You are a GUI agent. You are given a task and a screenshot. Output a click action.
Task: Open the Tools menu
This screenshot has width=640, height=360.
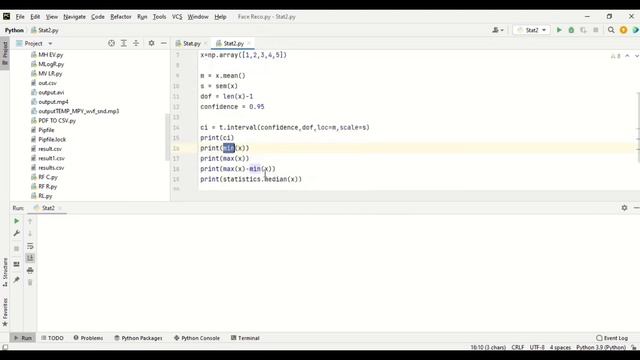[159, 17]
